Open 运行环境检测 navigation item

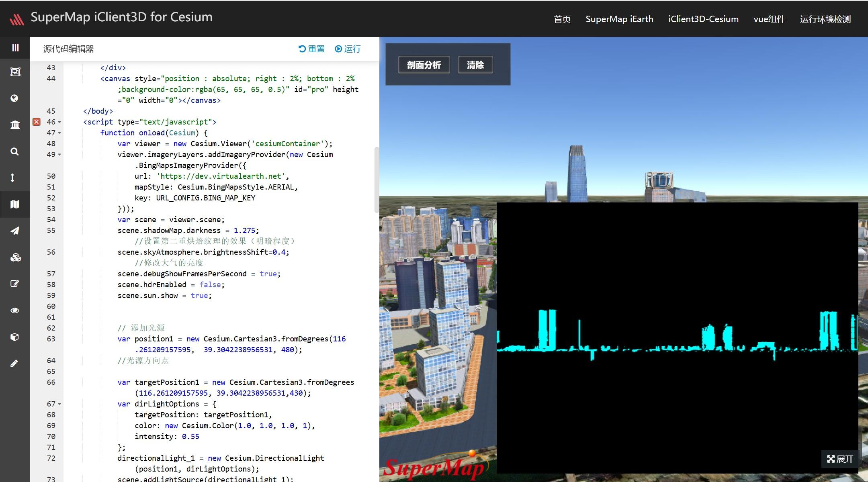(825, 19)
